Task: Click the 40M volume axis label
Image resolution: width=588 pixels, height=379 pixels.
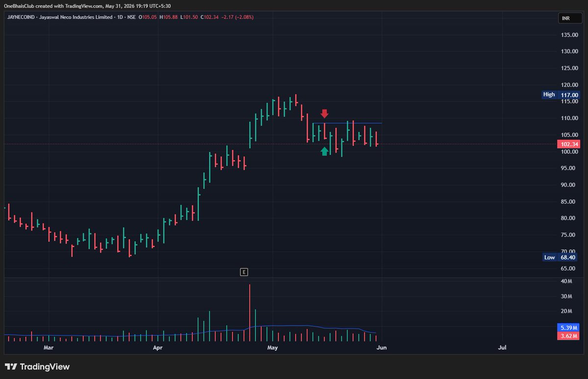Action: [x=566, y=281]
